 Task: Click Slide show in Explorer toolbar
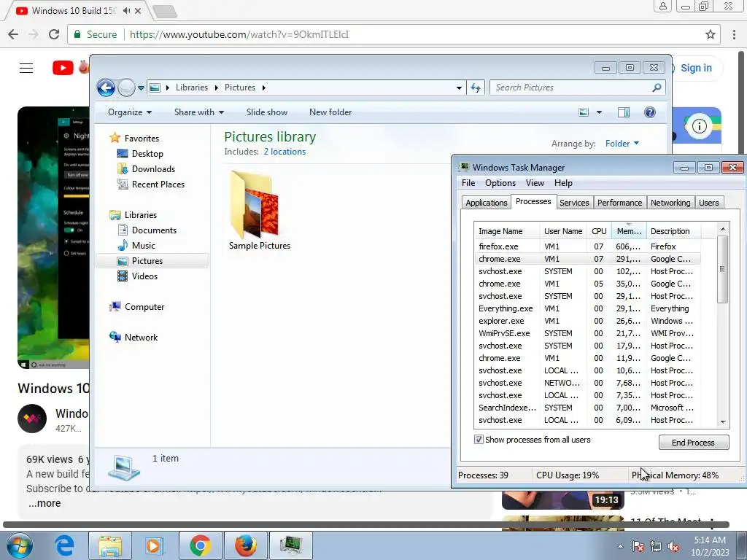(x=267, y=112)
